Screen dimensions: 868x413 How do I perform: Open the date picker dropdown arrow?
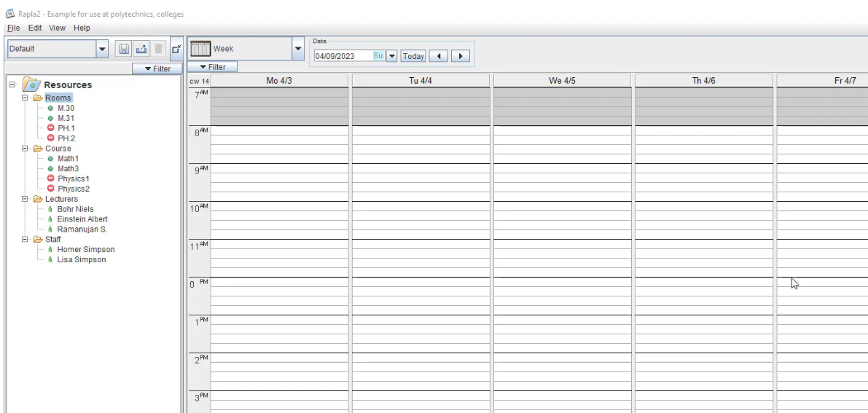coord(392,56)
